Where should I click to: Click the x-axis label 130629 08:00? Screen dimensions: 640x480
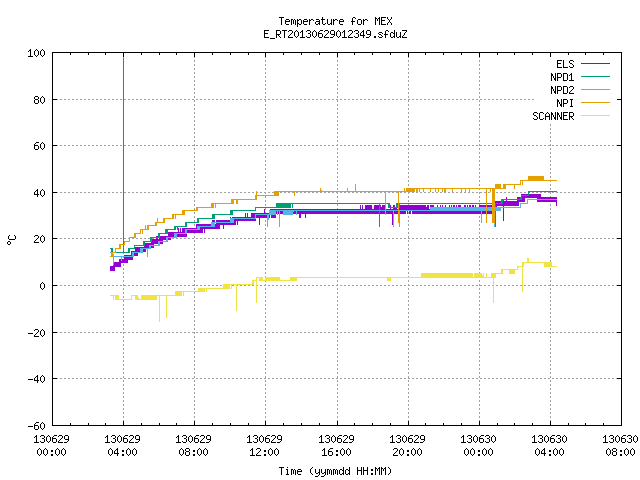tap(193, 446)
